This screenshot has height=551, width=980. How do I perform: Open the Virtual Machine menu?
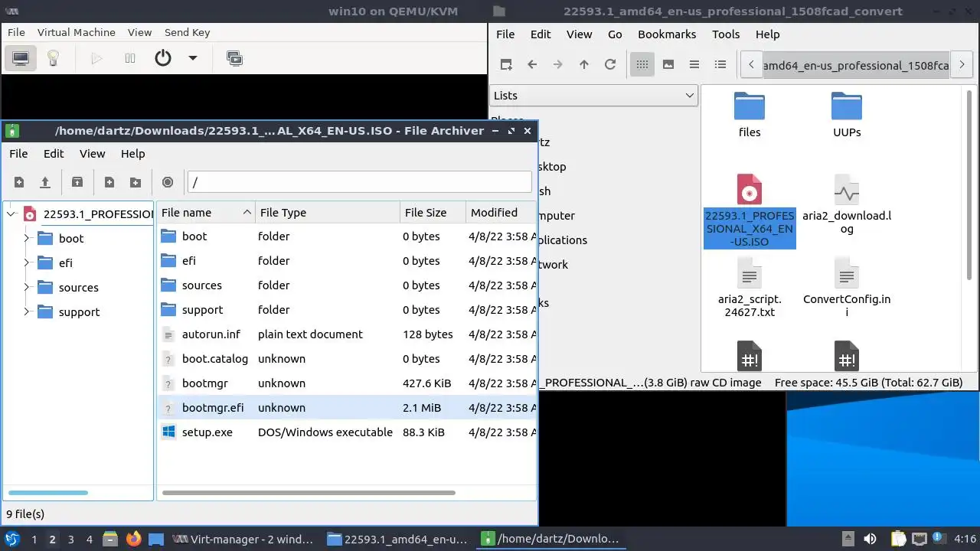(x=77, y=32)
